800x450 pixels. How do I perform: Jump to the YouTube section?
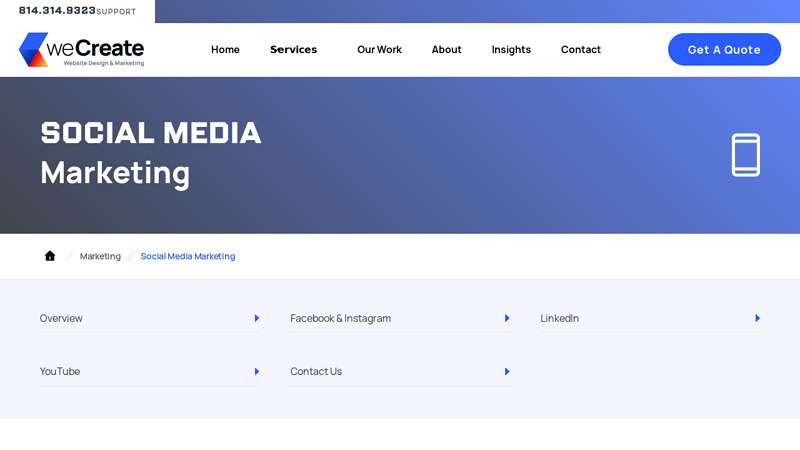[x=149, y=371]
